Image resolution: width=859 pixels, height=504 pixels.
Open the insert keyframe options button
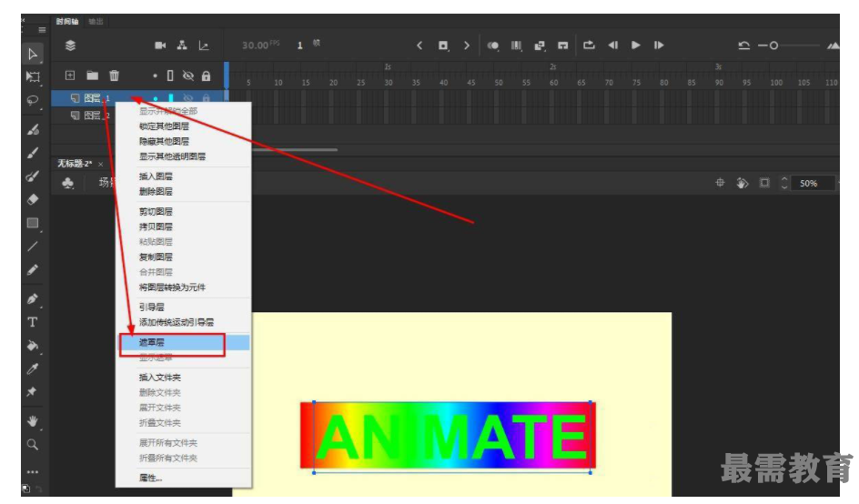coord(443,45)
